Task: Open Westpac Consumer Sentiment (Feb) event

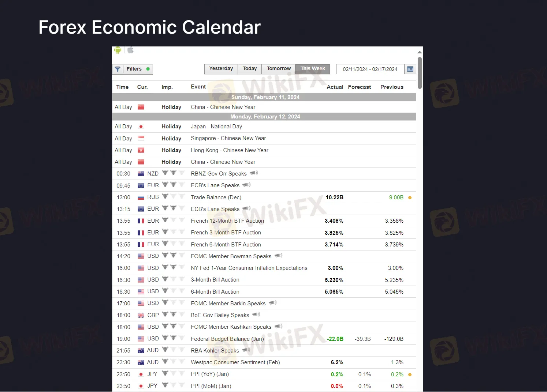Action: point(235,362)
